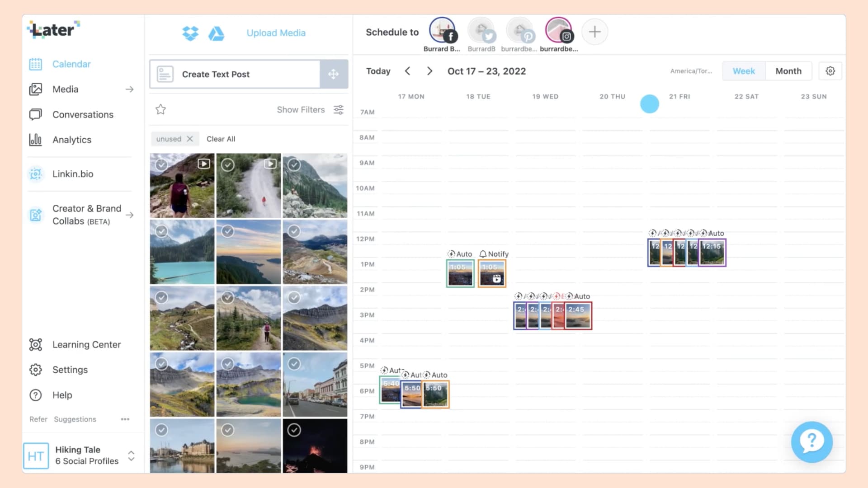Viewport: 868px width, 488px height.
Task: Go to the Calendar section
Action: [71, 64]
